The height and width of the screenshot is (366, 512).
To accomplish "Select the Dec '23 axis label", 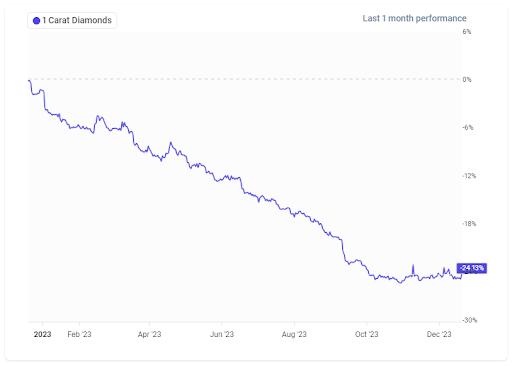I will pos(439,334).
